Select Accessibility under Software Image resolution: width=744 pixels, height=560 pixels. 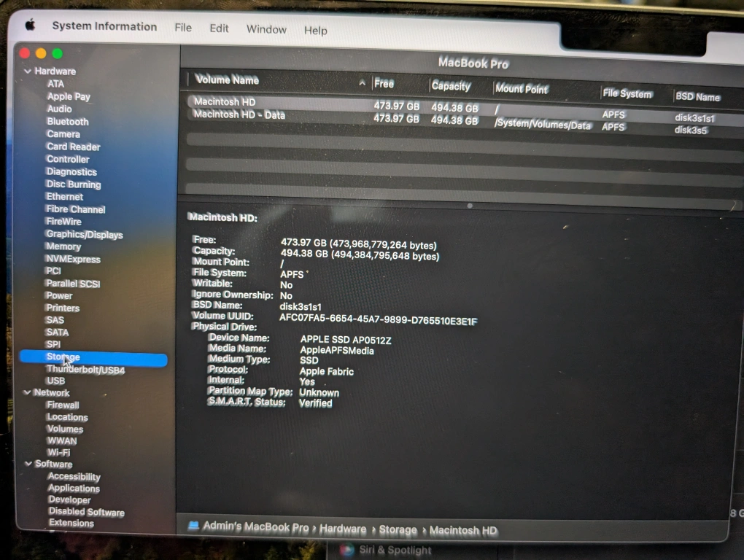(x=74, y=477)
